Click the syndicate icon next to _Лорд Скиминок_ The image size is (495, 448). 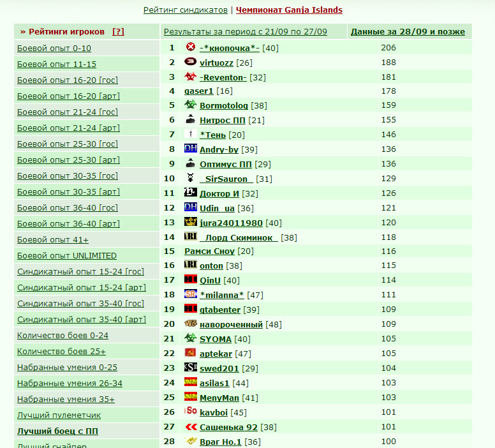tap(190, 236)
